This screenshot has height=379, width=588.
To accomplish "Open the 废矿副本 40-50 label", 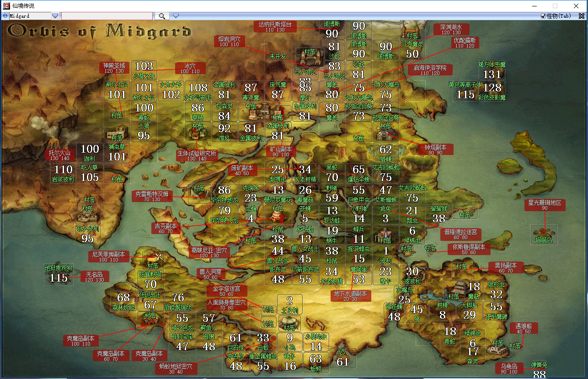I will coord(242,170).
